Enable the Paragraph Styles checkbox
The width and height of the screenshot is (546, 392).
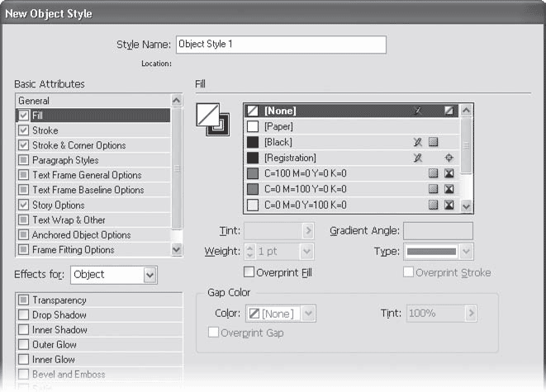pyautogui.click(x=23, y=160)
